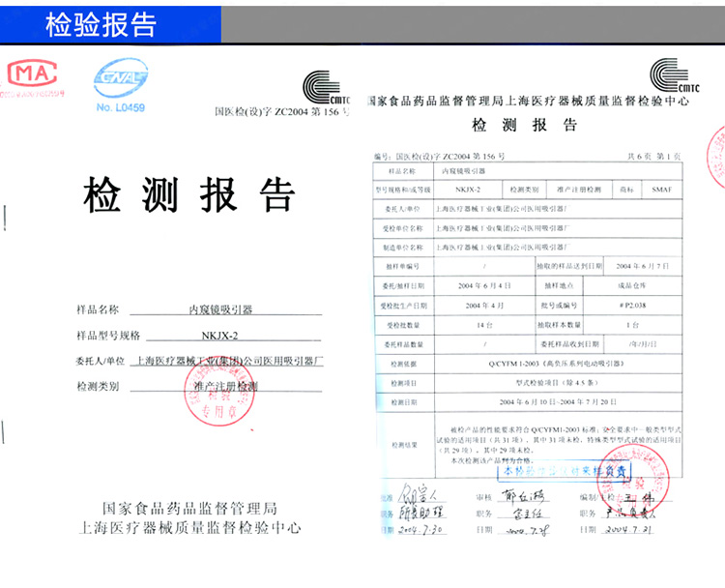725x588 pixels.
Task: Select the cover page model "NKJX-2"
Action: [219, 336]
